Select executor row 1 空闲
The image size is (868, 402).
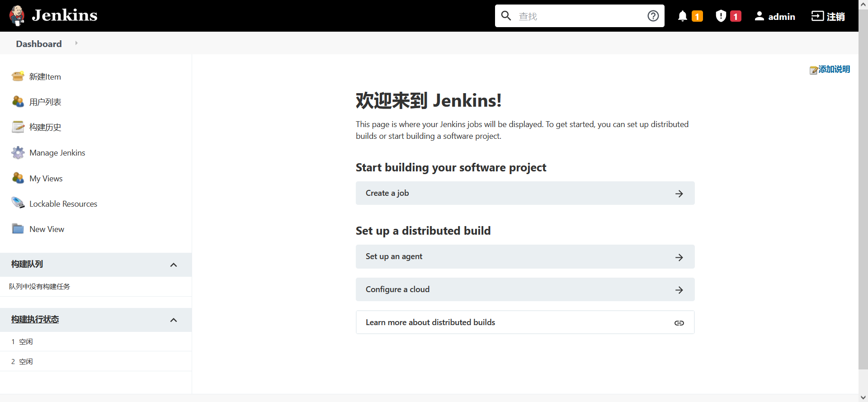[x=96, y=342]
